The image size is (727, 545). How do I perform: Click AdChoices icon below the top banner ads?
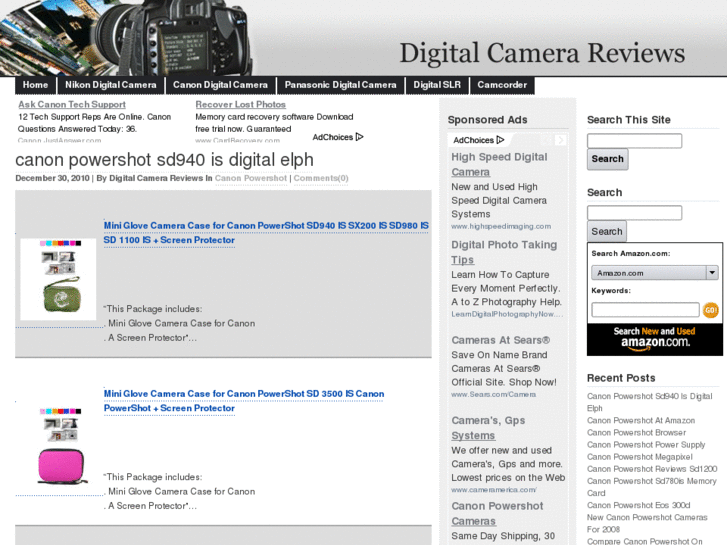338,137
